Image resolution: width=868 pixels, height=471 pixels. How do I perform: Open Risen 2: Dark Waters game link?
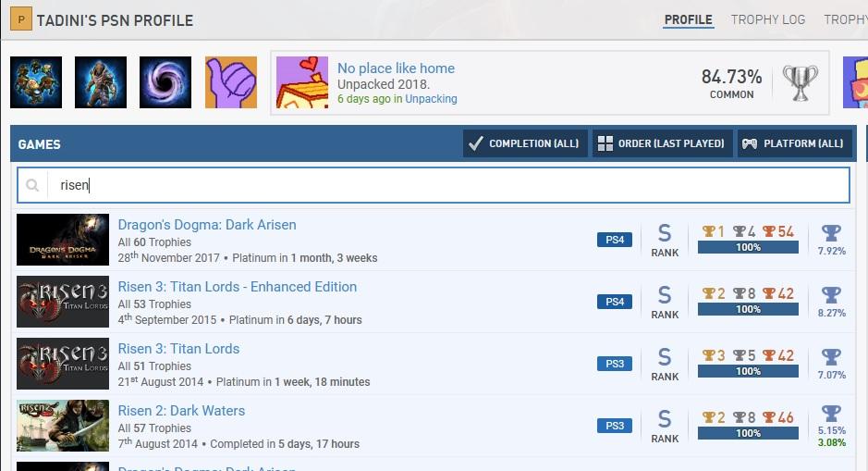[x=181, y=411]
